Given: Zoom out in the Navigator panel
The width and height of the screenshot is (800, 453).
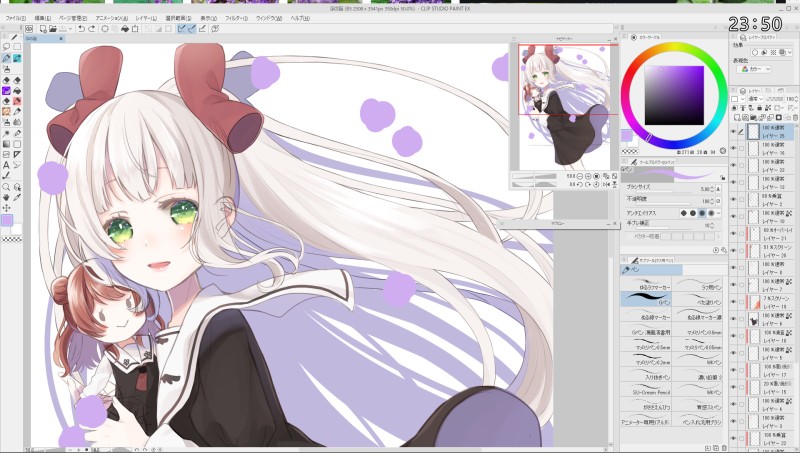Looking at the screenshot, I should (x=580, y=176).
